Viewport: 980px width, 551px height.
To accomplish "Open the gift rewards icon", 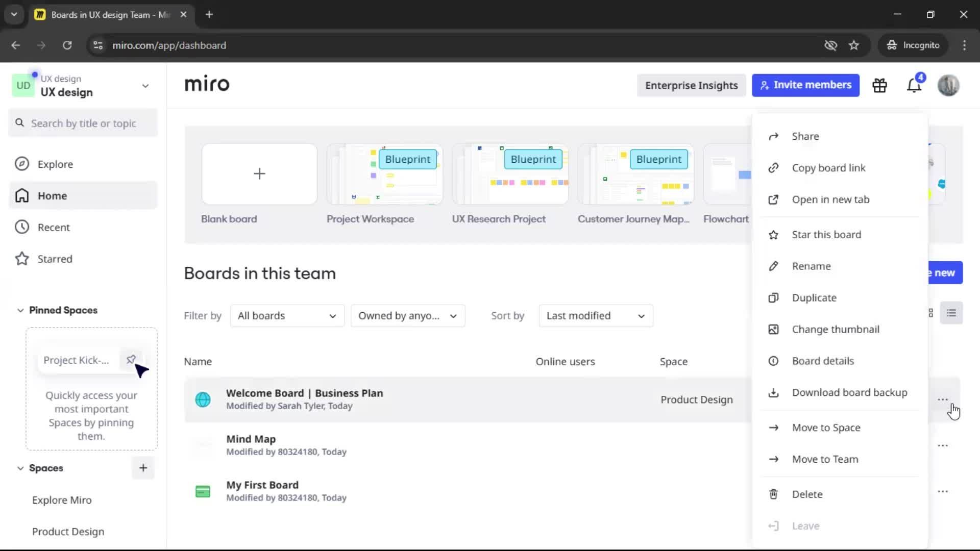I will click(879, 85).
